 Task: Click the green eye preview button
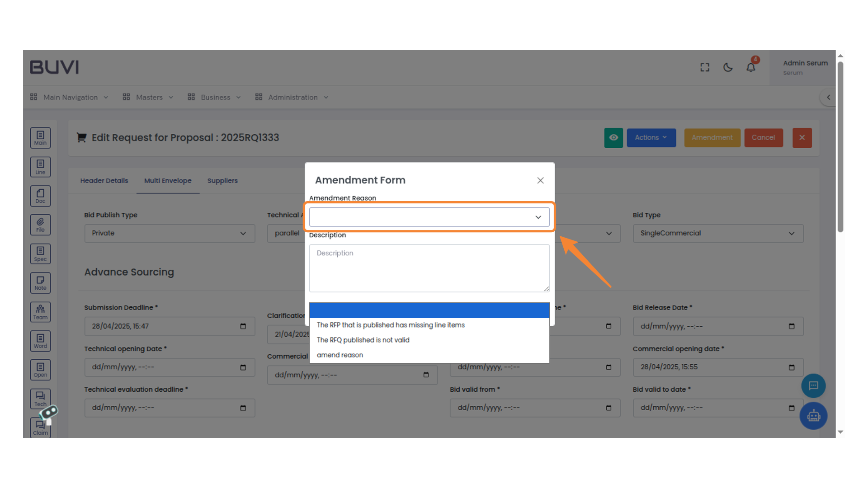pyautogui.click(x=613, y=138)
